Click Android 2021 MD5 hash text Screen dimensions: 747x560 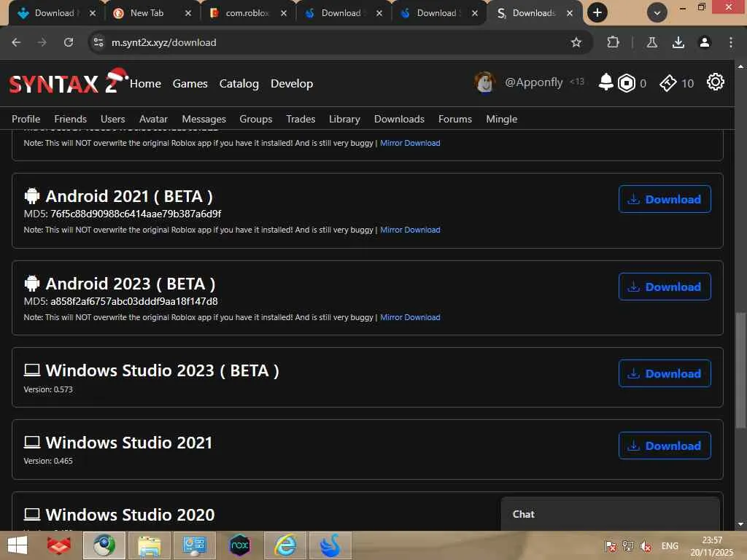tap(136, 214)
